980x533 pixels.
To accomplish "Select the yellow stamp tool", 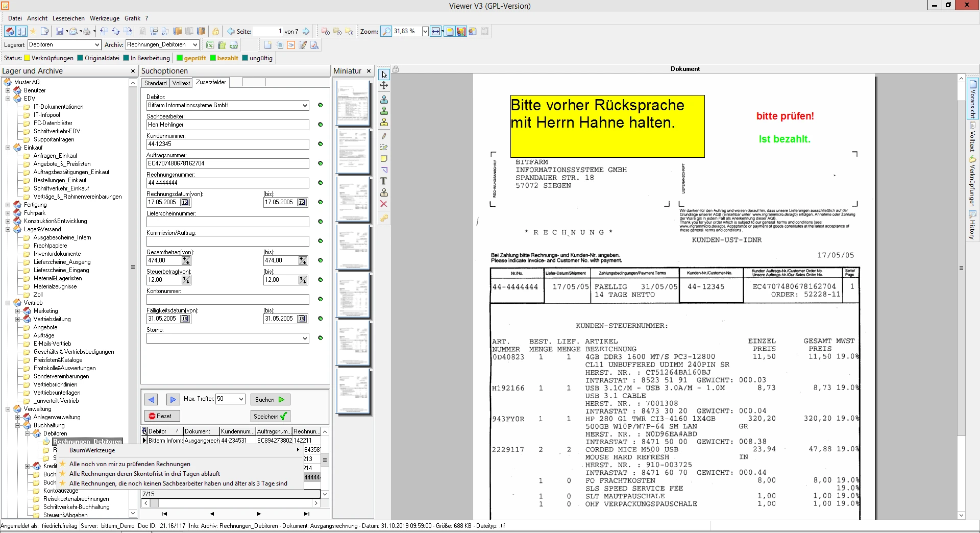I will pos(384,123).
